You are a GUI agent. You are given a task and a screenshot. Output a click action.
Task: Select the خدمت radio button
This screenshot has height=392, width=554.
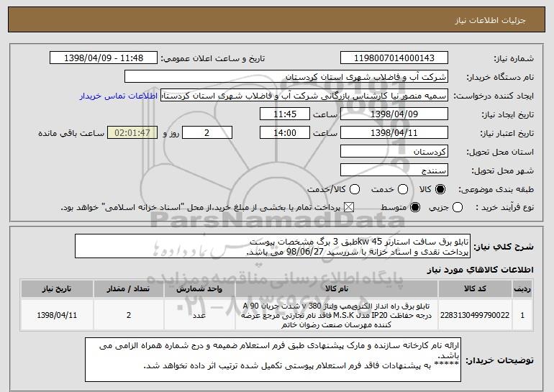pyautogui.click(x=403, y=189)
